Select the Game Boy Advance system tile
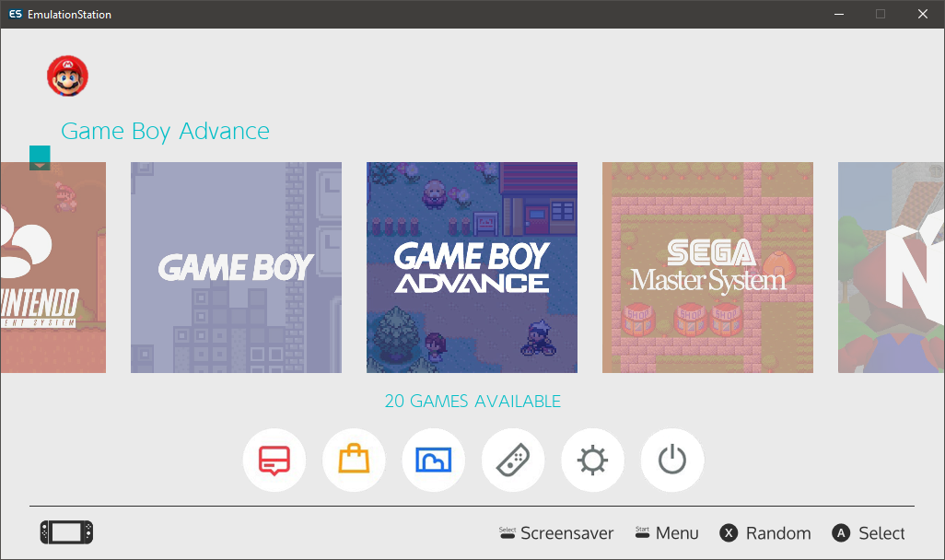This screenshot has width=945, height=560. click(x=472, y=267)
